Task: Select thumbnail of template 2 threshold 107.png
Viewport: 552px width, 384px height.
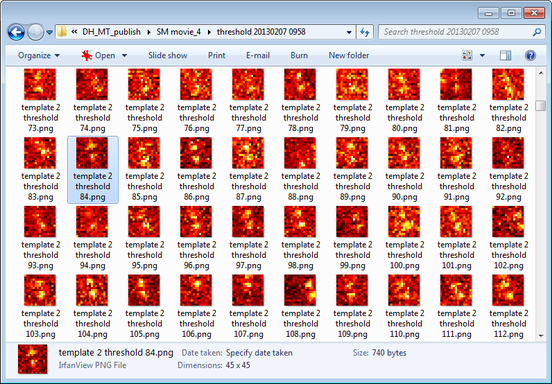Action: [x=248, y=290]
